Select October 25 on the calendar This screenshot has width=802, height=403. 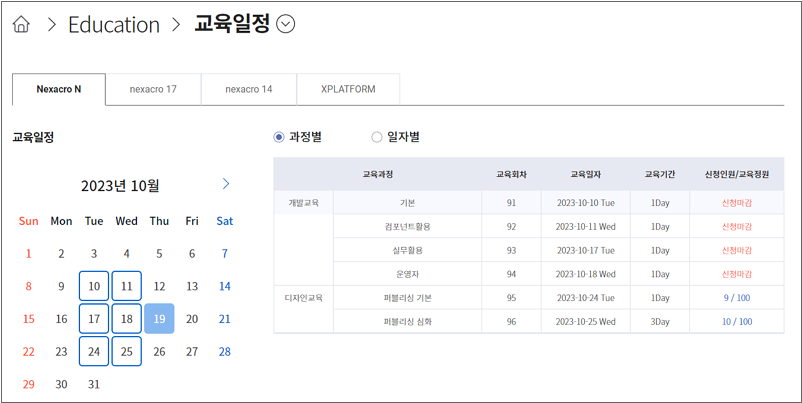[x=126, y=352]
